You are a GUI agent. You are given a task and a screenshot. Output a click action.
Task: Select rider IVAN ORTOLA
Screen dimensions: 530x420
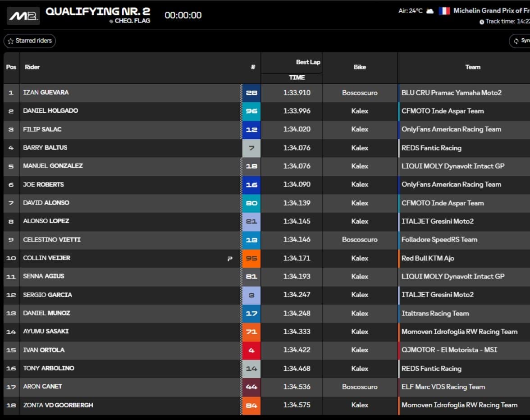[44, 350]
